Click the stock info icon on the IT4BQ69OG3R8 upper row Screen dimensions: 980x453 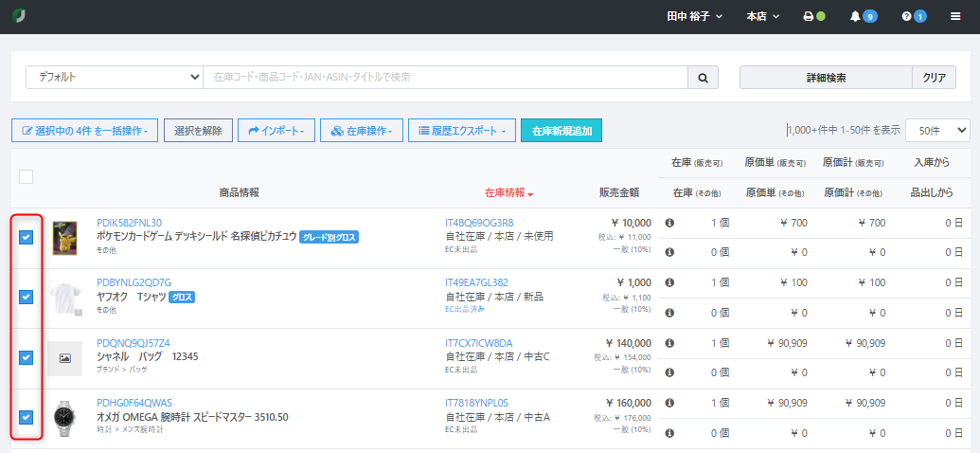(x=669, y=223)
